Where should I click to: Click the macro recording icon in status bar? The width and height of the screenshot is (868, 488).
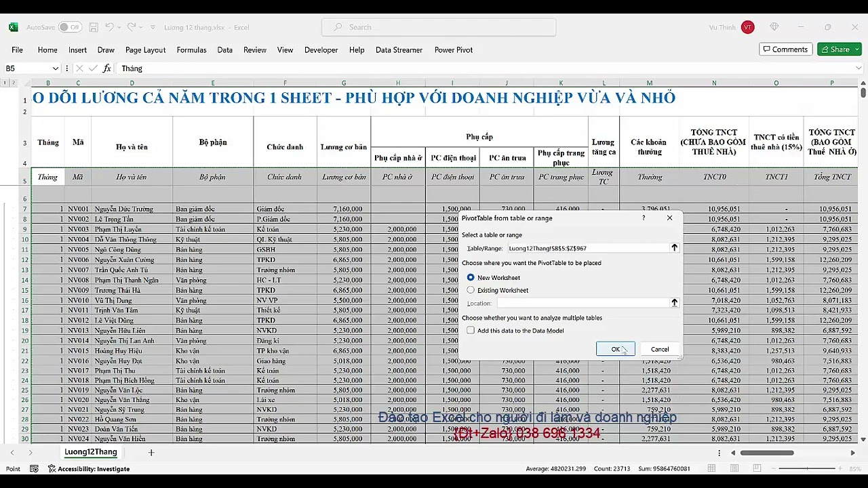[x=34, y=468]
